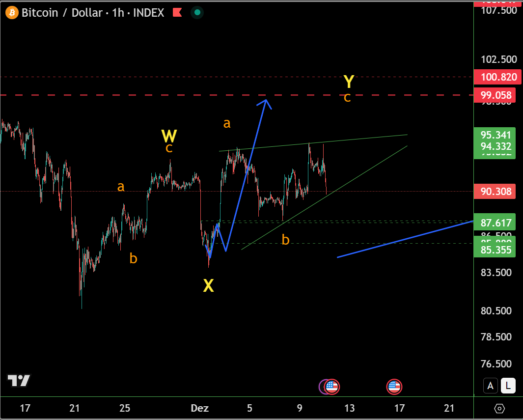Image resolution: width=523 pixels, height=420 pixels.
Task: Click the green 87.617 price label
Action: 495,223
